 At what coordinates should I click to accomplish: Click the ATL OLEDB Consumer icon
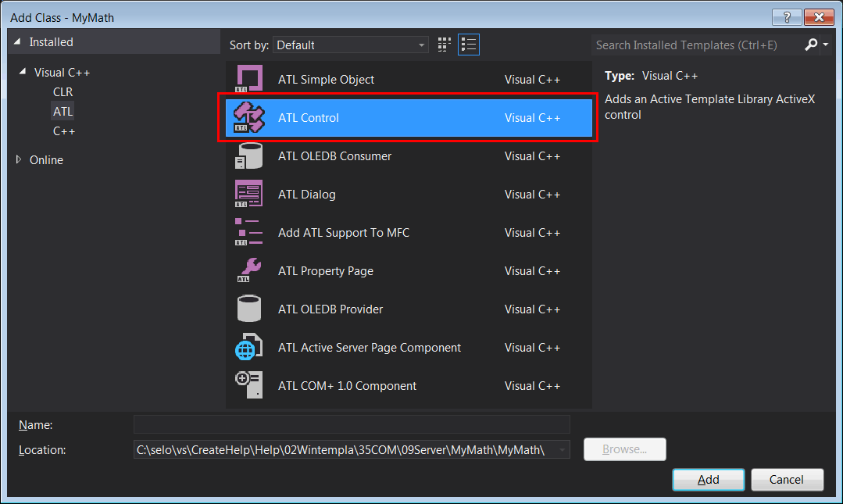click(x=249, y=156)
